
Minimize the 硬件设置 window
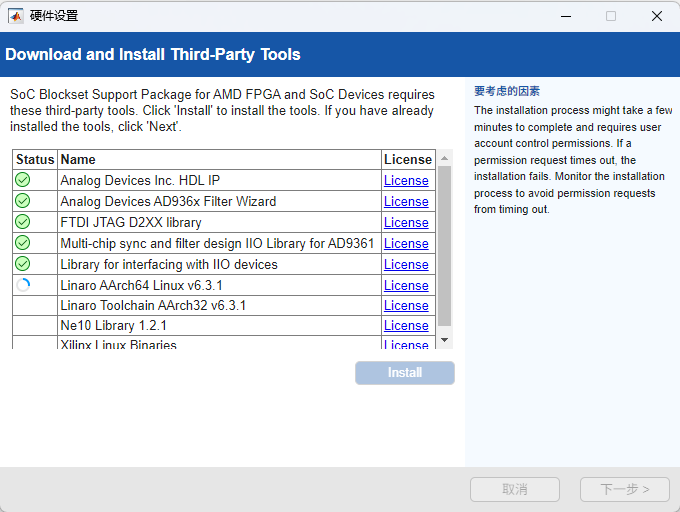click(566, 16)
